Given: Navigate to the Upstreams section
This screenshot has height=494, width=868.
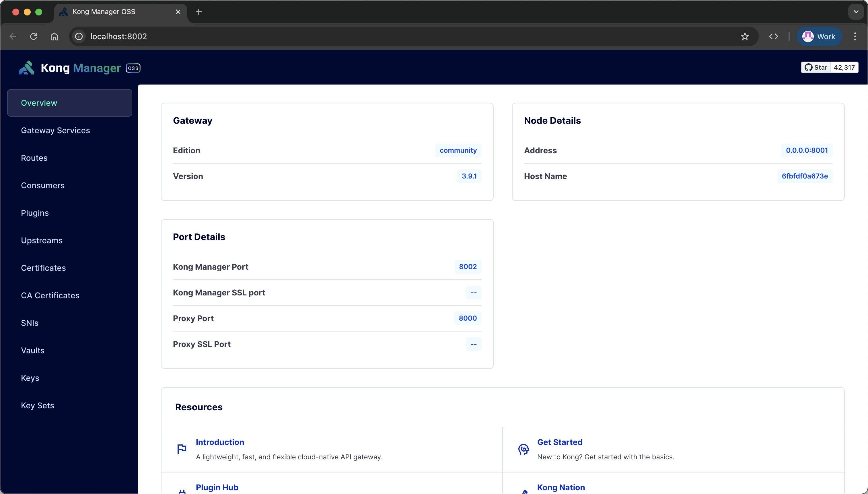Looking at the screenshot, I should click(x=41, y=240).
